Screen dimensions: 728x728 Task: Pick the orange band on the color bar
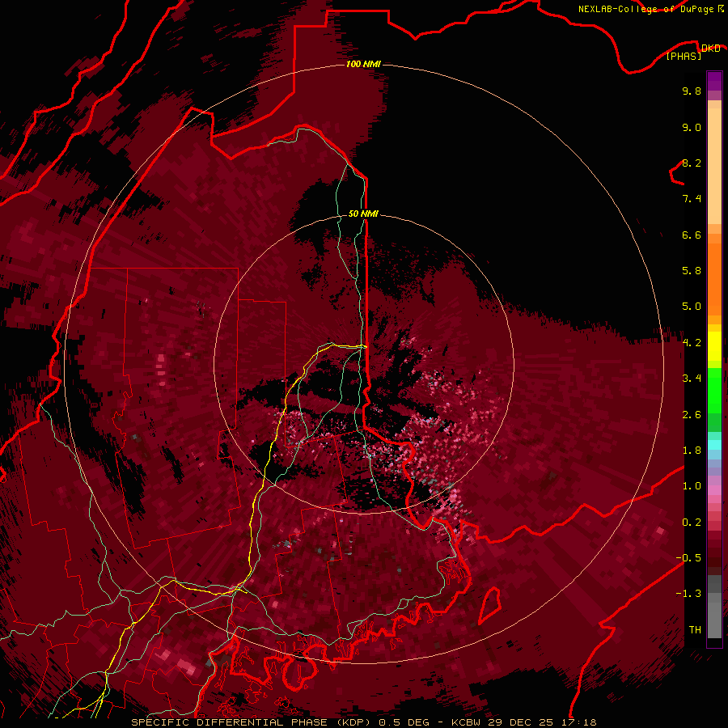tap(714, 278)
